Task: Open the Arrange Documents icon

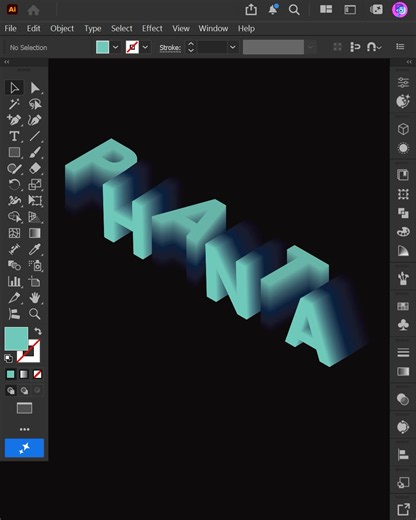Action: (326, 9)
